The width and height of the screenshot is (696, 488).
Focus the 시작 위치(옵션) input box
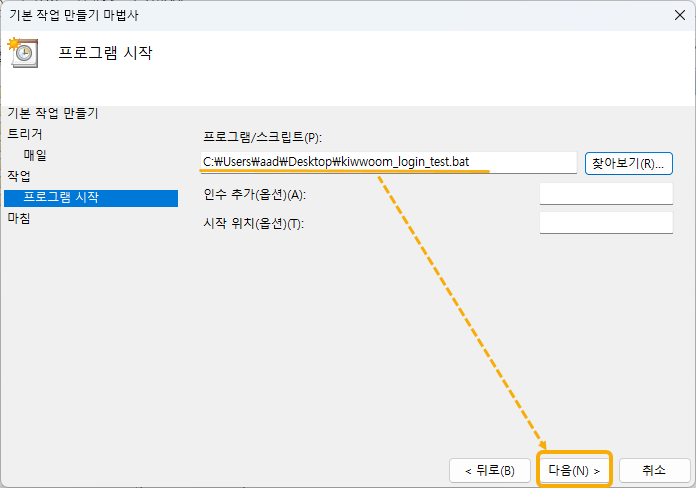pyautogui.click(x=605, y=222)
